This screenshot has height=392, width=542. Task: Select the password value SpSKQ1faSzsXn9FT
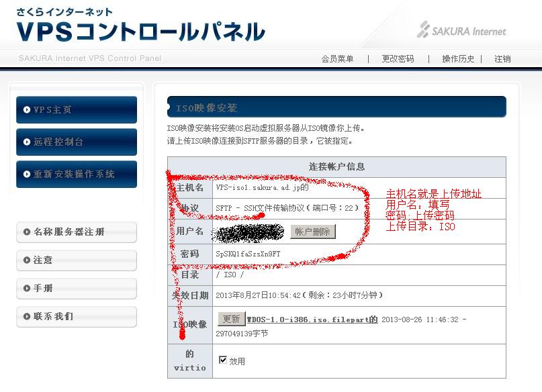[x=248, y=254]
